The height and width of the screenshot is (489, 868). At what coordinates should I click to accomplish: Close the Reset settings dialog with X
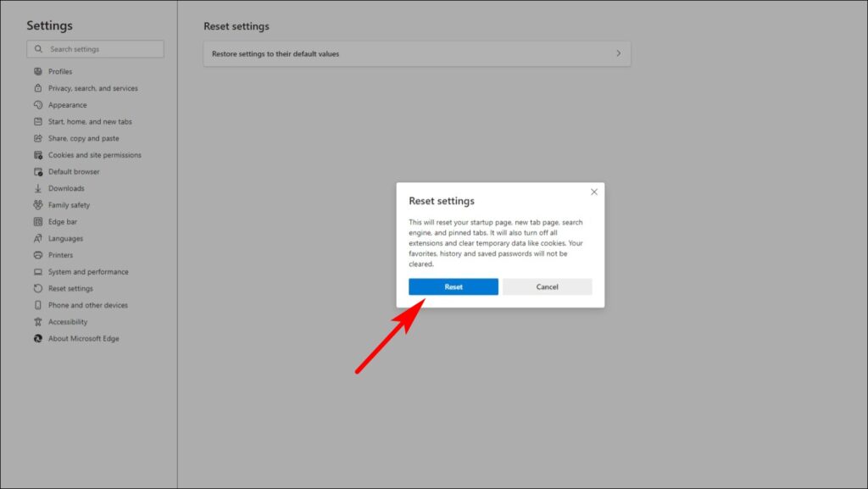pos(594,192)
